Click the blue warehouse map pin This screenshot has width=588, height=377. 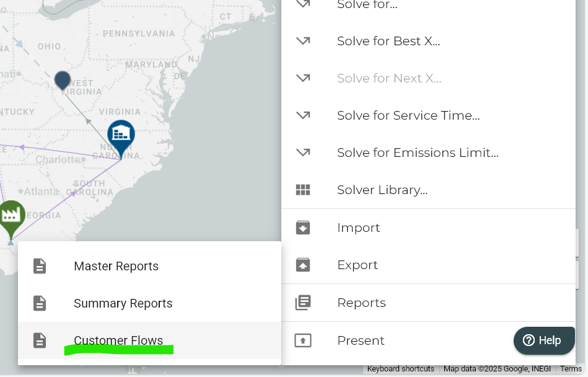pos(121,136)
